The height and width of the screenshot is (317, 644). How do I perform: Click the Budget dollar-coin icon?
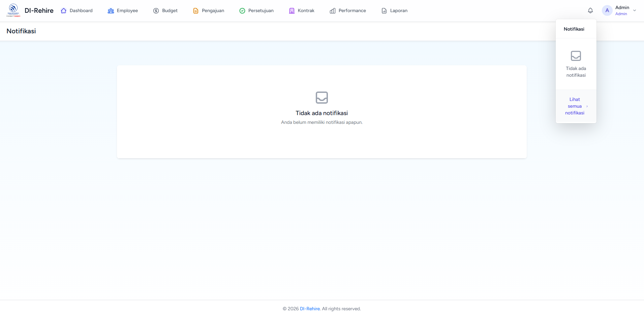click(x=156, y=11)
